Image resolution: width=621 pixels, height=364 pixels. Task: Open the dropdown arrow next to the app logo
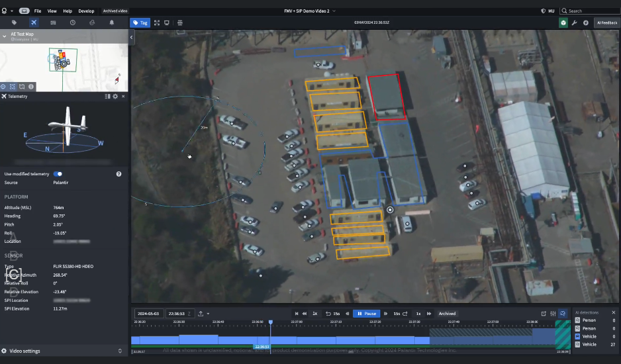pyautogui.click(x=12, y=11)
